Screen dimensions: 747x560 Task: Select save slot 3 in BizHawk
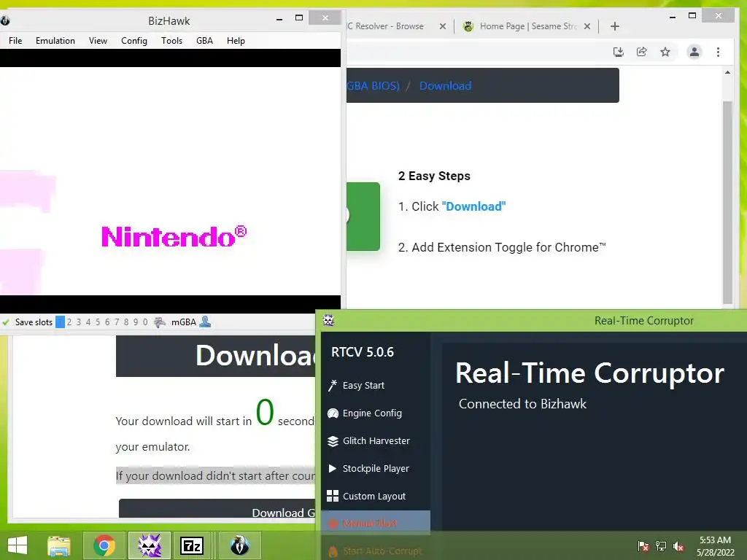point(79,322)
